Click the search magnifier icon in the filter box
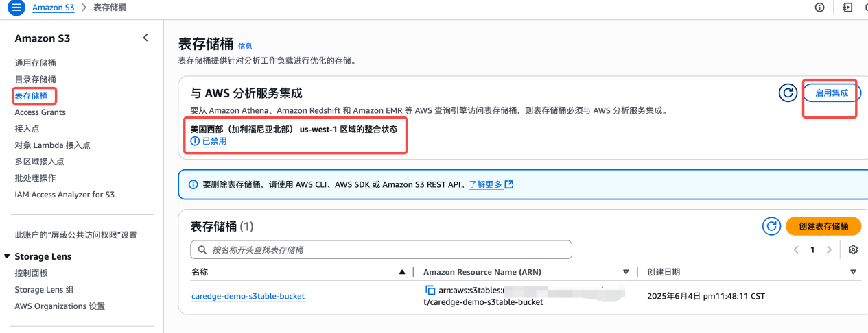 [x=202, y=250]
